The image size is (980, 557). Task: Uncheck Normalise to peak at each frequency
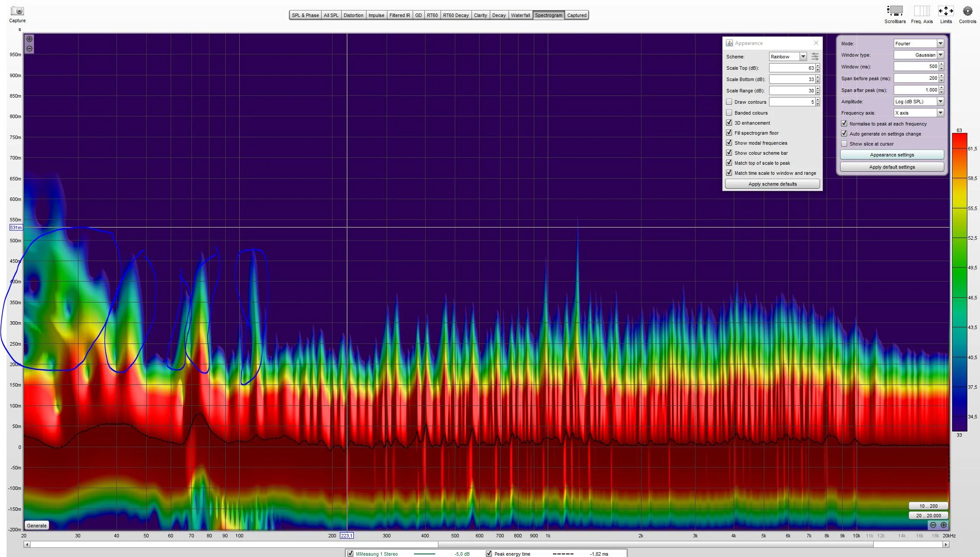pyautogui.click(x=844, y=123)
